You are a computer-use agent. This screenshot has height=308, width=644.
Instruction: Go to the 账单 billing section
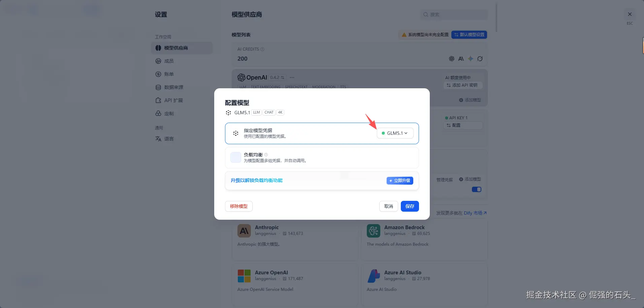pos(182,74)
